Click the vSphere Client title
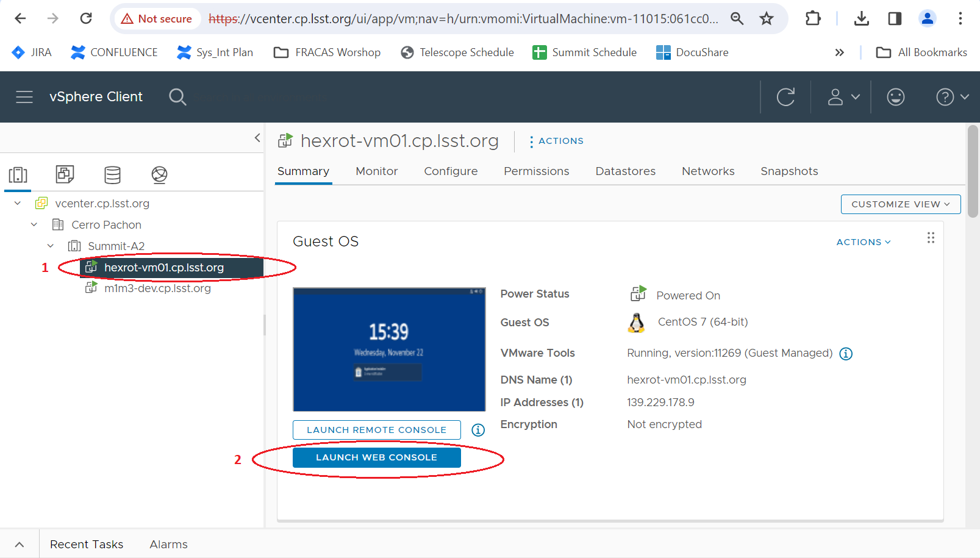This screenshot has width=980, height=558. click(x=96, y=97)
